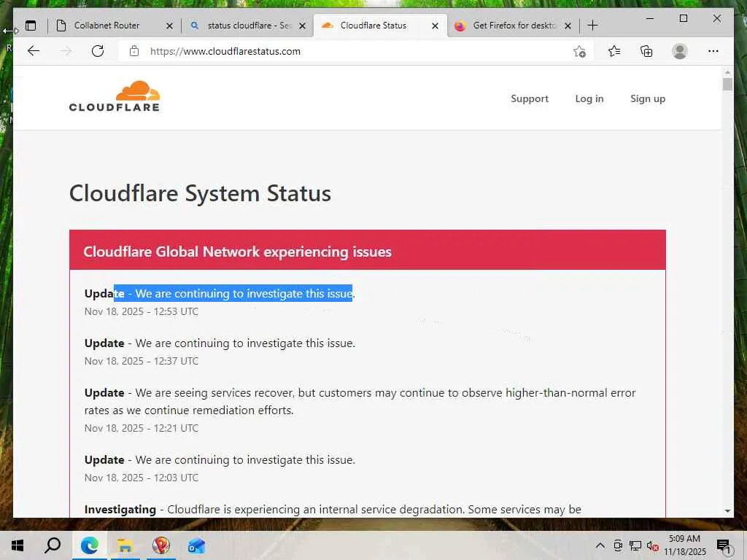The width and height of the screenshot is (747, 560).
Task: Show hidden system tray icons
Action: tap(600, 545)
